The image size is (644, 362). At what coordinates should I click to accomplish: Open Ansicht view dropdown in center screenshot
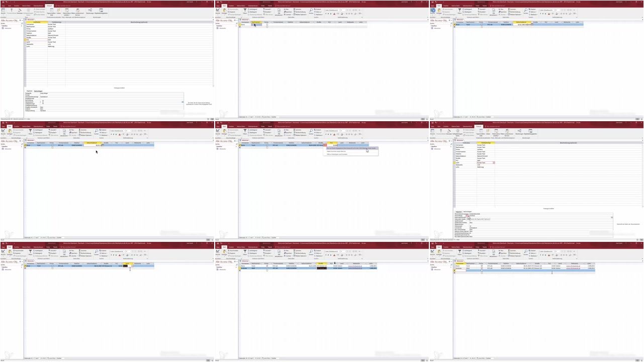[218, 133]
